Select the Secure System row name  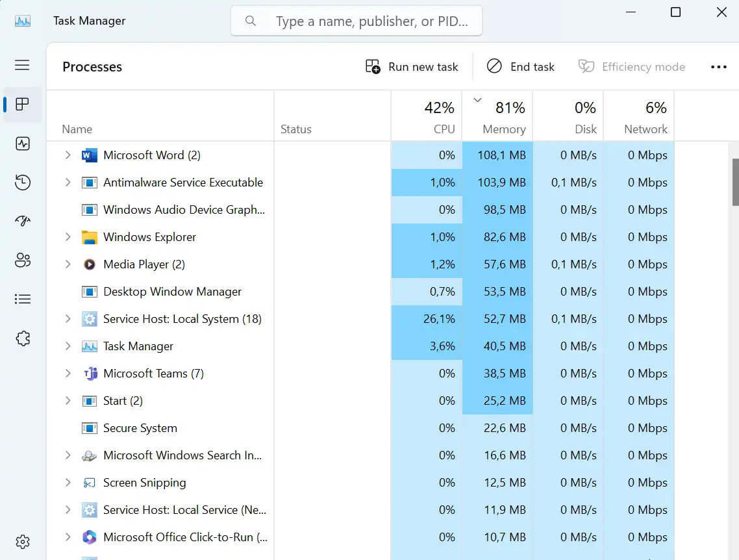point(140,428)
